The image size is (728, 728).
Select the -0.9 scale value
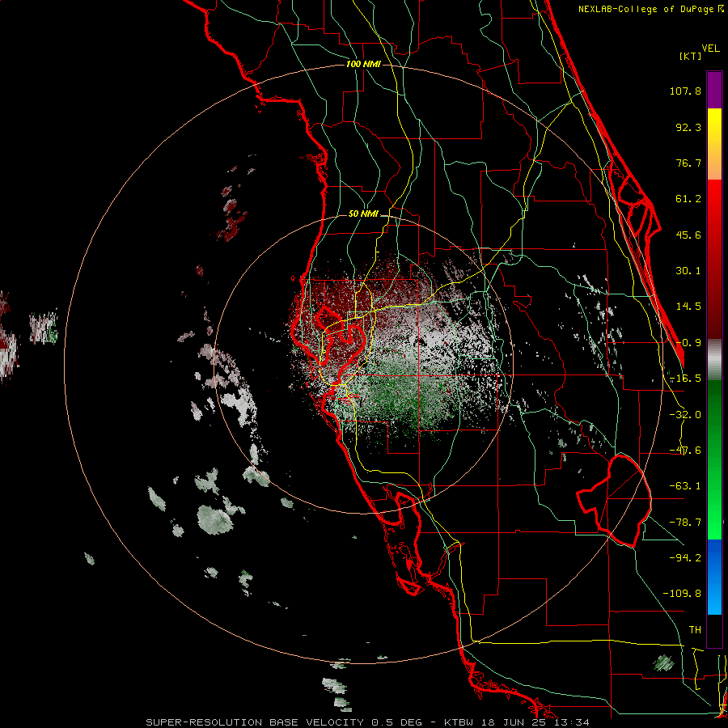pyautogui.click(x=688, y=343)
